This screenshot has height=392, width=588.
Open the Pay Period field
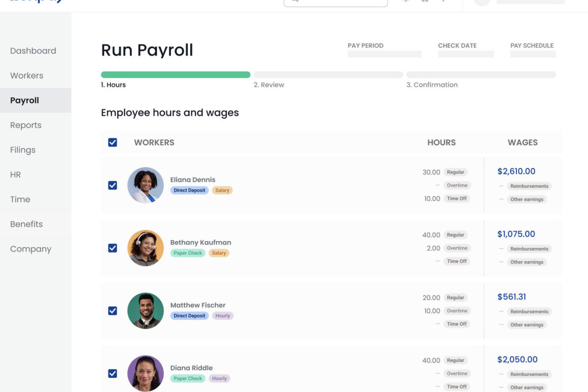(384, 54)
